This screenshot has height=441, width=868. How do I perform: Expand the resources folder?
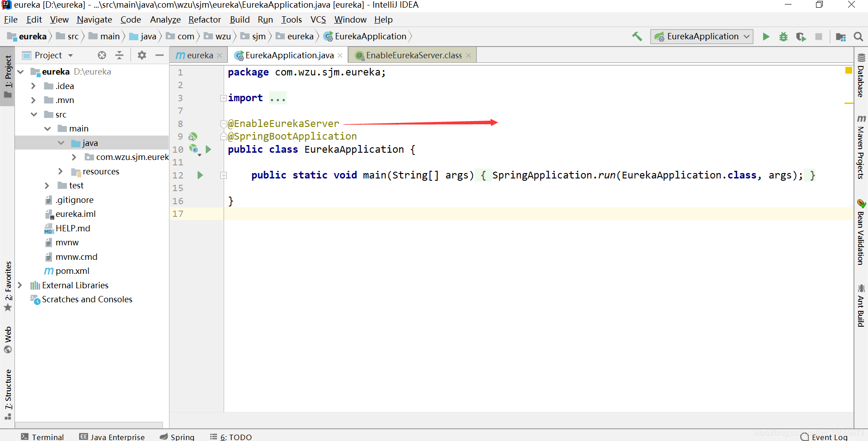[61, 171]
